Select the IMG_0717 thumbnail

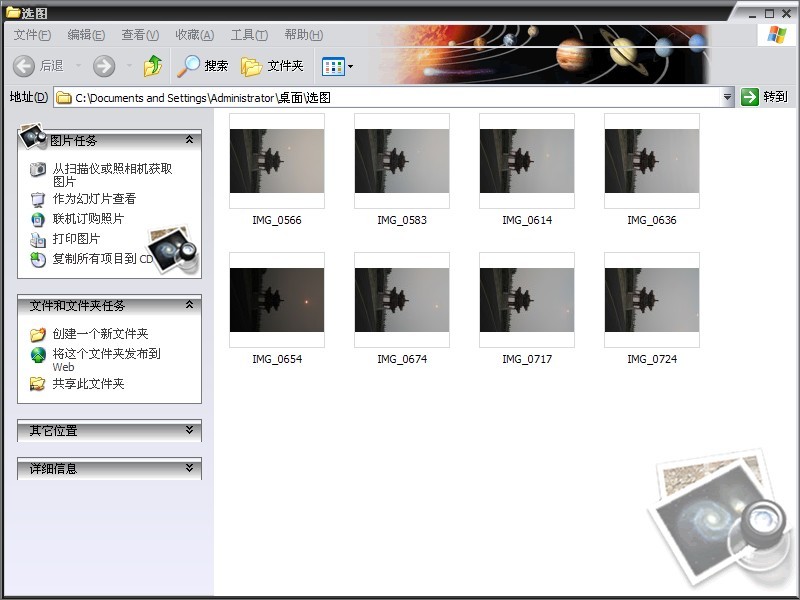(527, 300)
